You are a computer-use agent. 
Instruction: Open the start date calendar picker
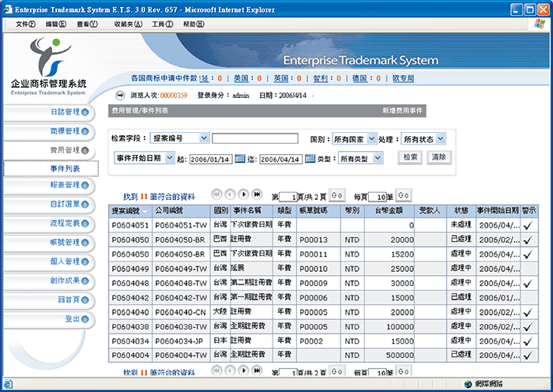pos(240,159)
